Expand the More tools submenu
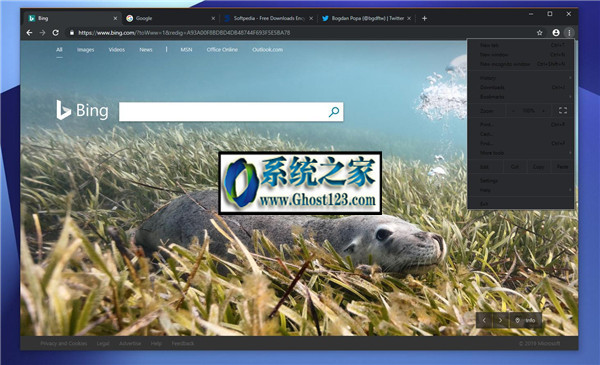Viewport: 600px width, 365px height. [521, 153]
